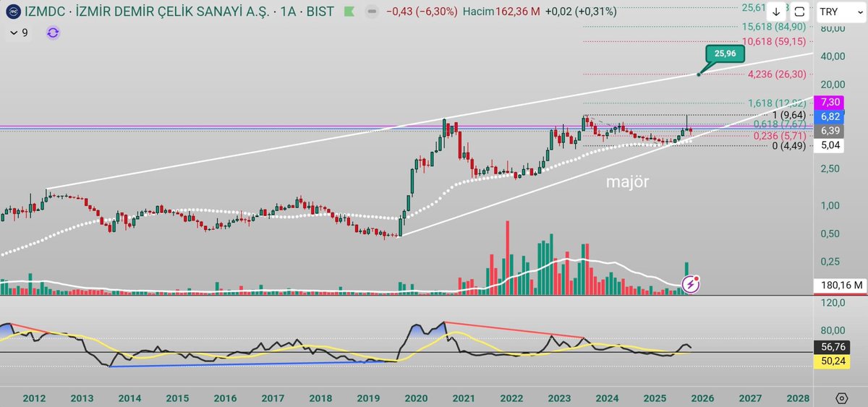
Task: Click the 2012 year label on time axis
Action: pos(34,398)
